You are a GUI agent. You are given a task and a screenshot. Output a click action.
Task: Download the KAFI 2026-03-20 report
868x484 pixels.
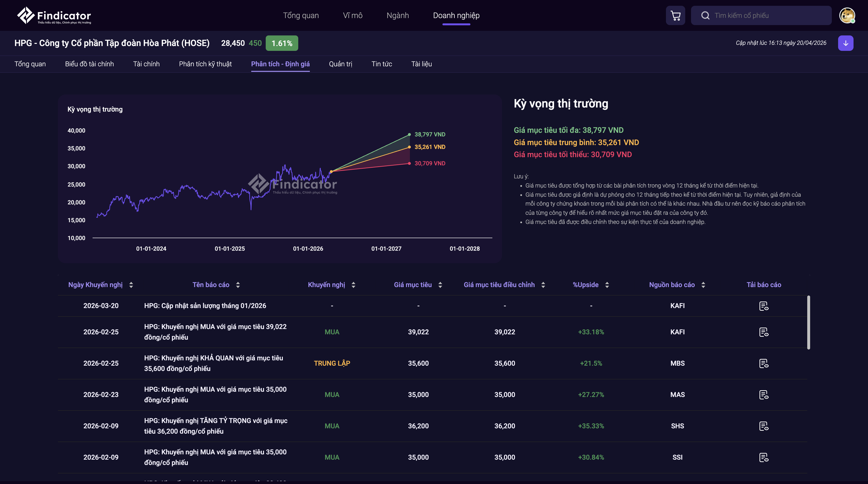click(764, 306)
